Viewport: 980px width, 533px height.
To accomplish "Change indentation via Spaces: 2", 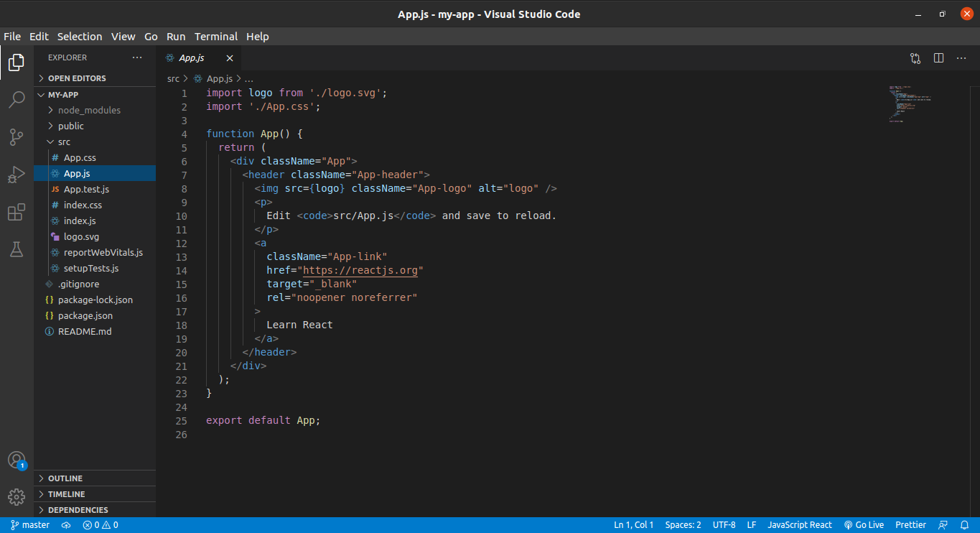I will pos(683,525).
